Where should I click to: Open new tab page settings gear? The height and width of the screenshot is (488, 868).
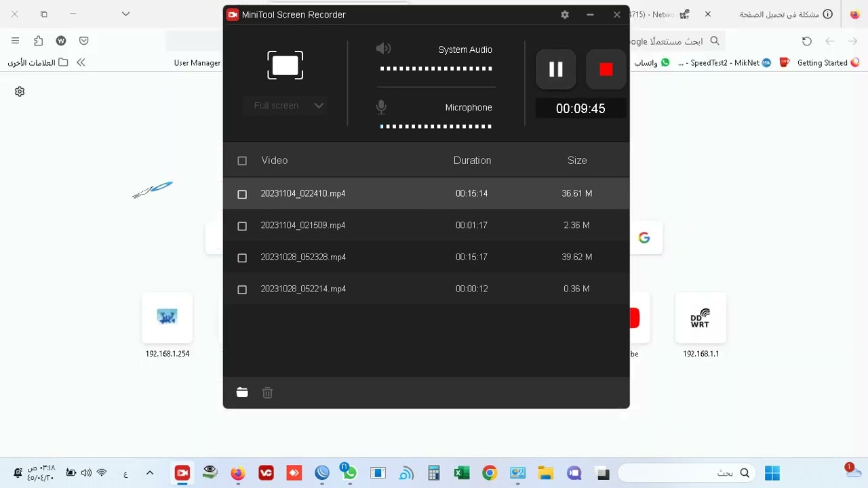(x=20, y=91)
